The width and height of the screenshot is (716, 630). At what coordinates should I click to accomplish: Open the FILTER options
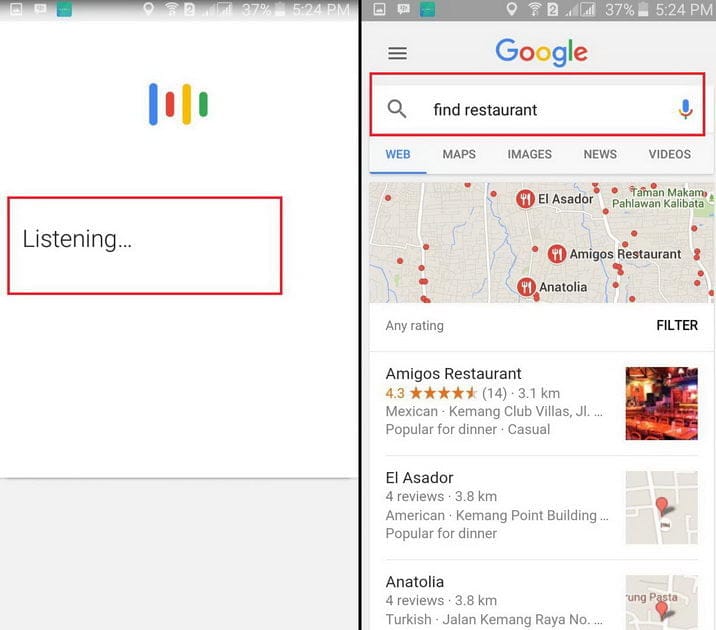coord(677,325)
